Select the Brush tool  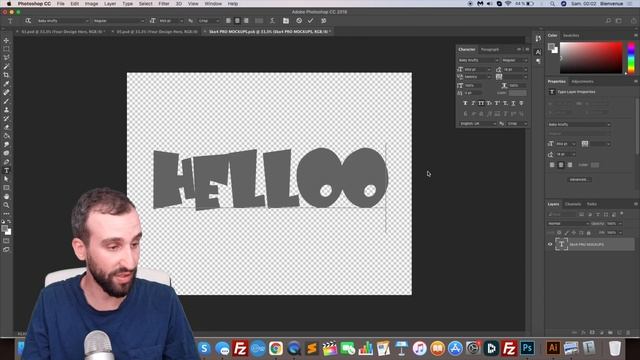pos(6,101)
